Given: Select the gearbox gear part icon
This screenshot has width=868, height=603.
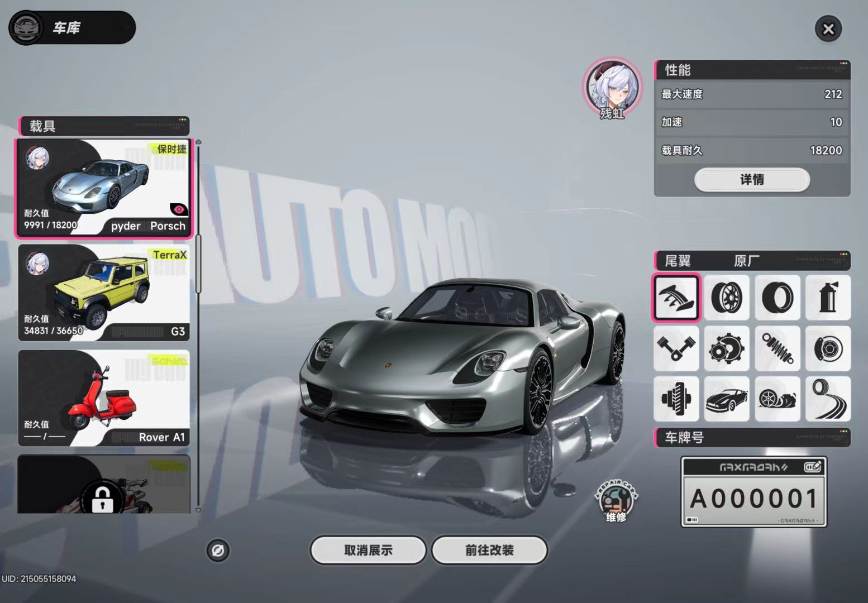Looking at the screenshot, I should pos(727,348).
